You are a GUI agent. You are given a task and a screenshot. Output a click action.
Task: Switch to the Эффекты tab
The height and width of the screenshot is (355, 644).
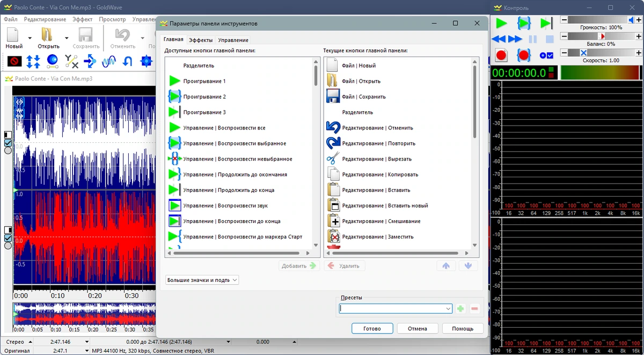pos(201,40)
